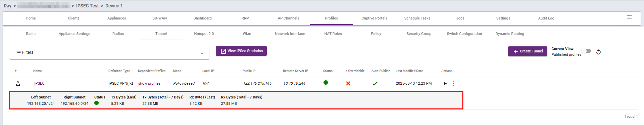
Task: Click the green checkmark under Auto-Publish
Action: (x=375, y=83)
